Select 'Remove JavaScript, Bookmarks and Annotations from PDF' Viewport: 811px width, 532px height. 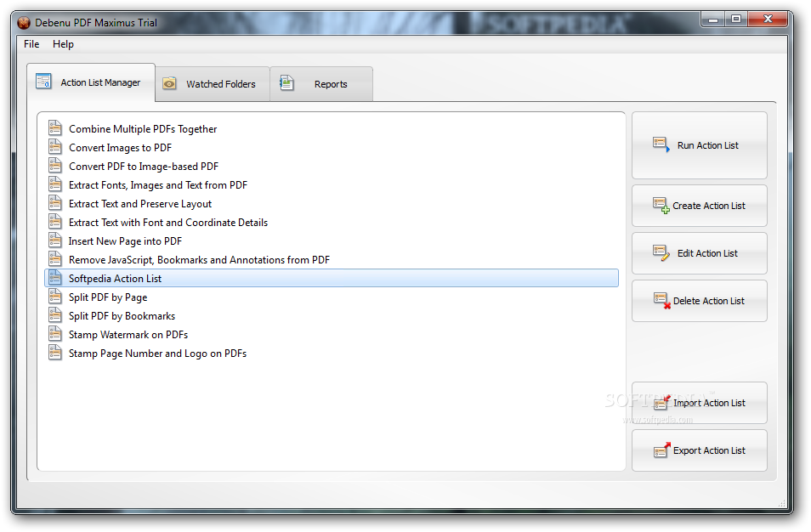pyautogui.click(x=331, y=259)
